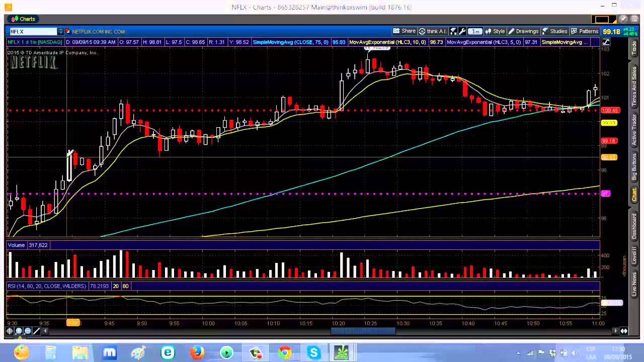Image resolution: width=644 pixels, height=362 pixels.
Task: Click the Volume panel label
Action: [16, 245]
